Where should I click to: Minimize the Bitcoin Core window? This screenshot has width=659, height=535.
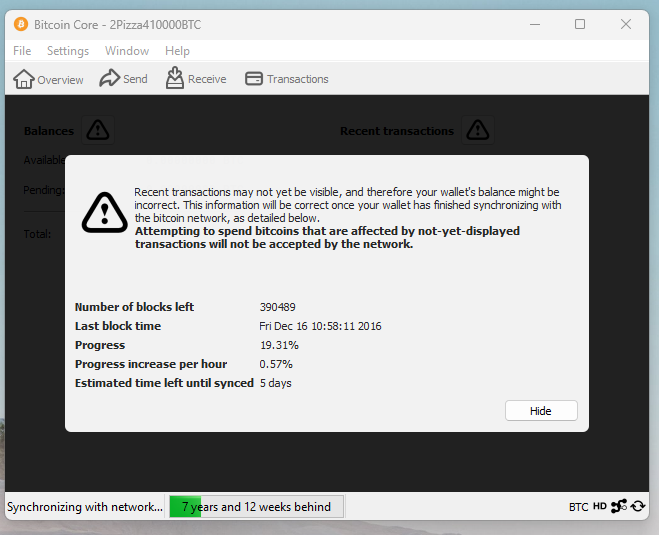point(535,24)
